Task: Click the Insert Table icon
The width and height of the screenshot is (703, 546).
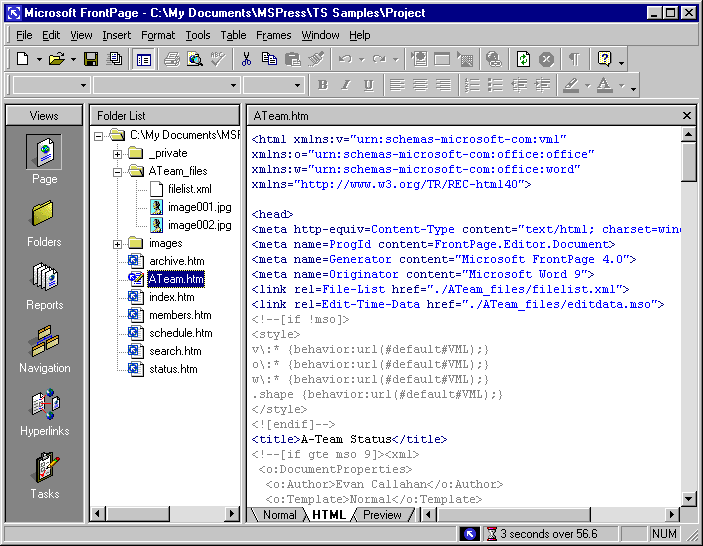Action: click(x=442, y=59)
